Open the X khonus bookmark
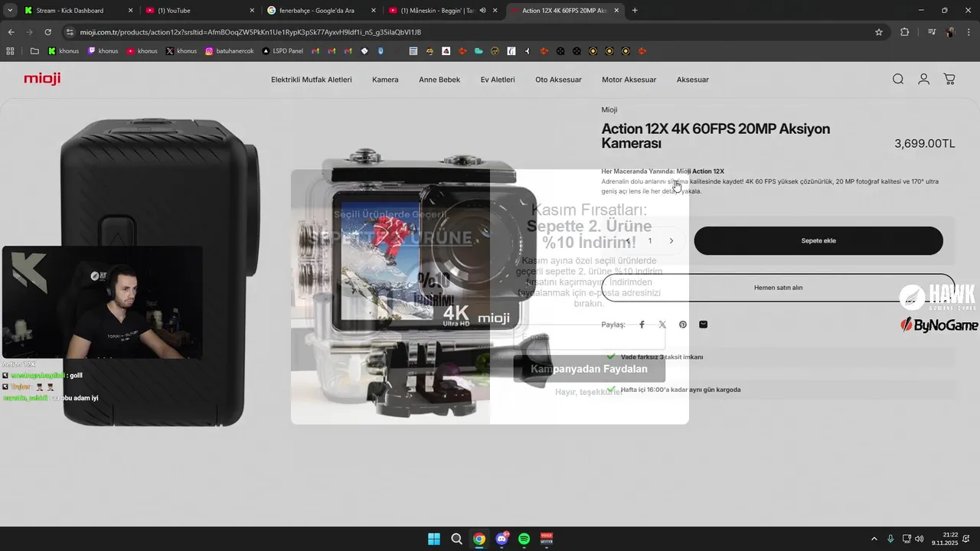Viewport: 980px width, 551px height. coord(181,51)
